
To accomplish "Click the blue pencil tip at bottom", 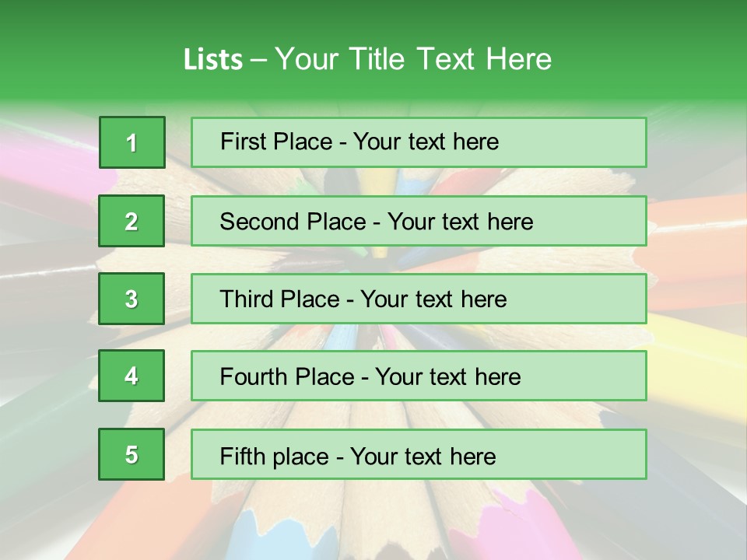I will (x=274, y=535).
